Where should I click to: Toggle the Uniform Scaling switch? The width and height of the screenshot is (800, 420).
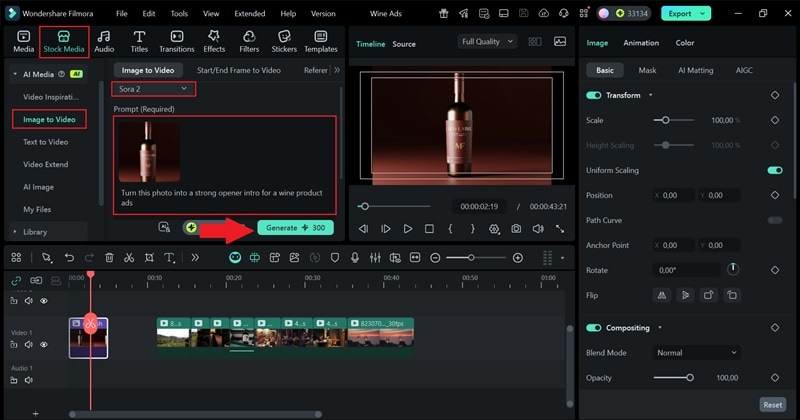[x=774, y=170]
